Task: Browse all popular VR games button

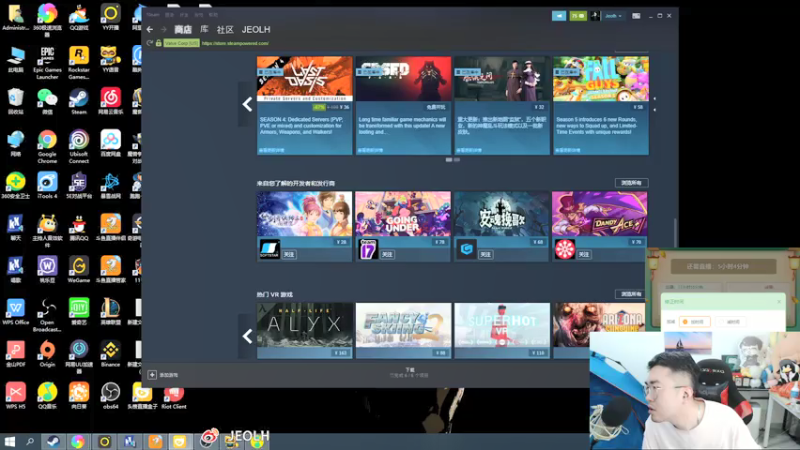Action: [x=632, y=294]
